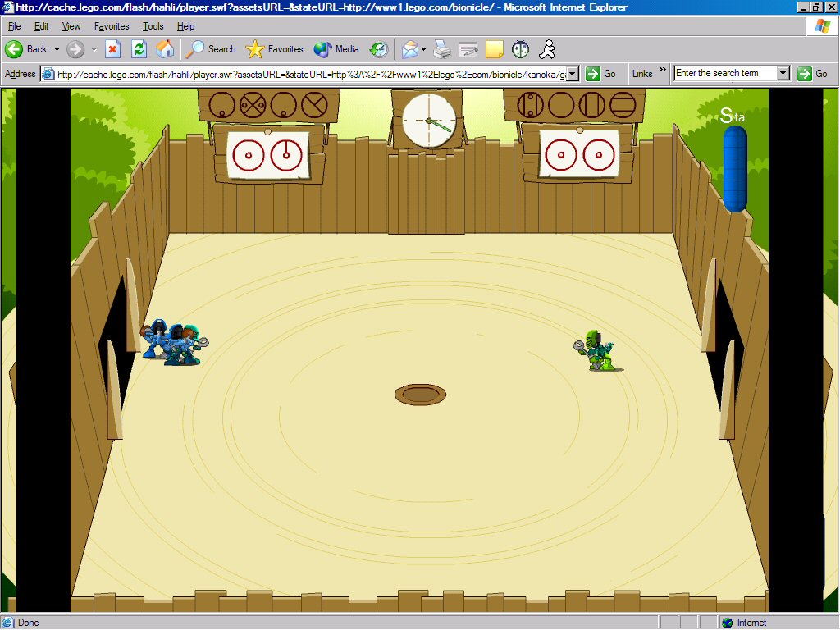The height and width of the screenshot is (630, 840).
Task: Click the right team's first scoreboard disk
Action: click(x=561, y=155)
